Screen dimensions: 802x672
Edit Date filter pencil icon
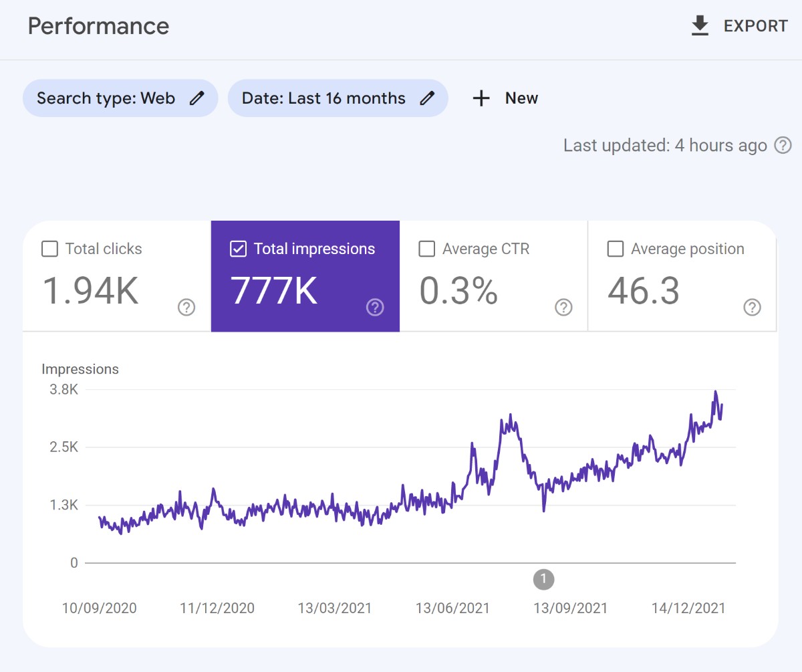(426, 98)
